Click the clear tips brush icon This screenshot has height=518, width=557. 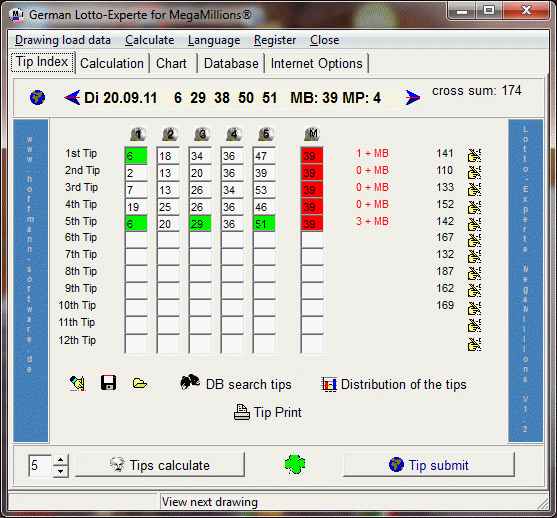pyautogui.click(x=77, y=383)
